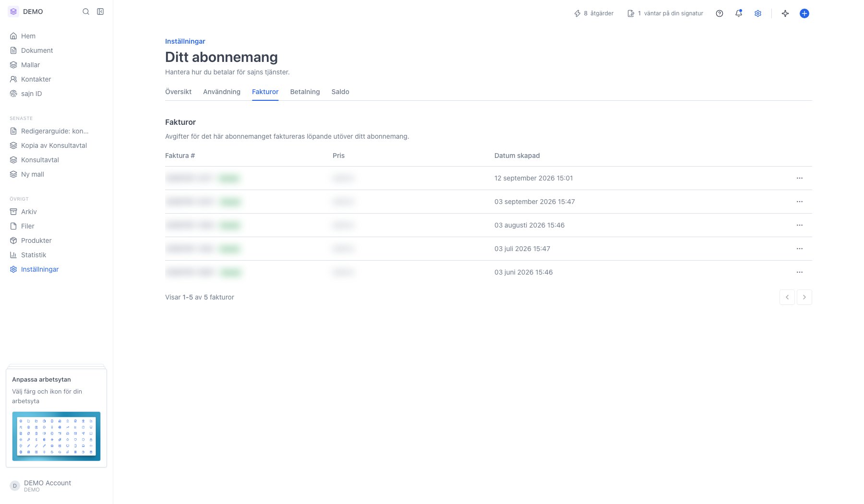This screenshot has width=864, height=504.
Task: Open the notifications bell
Action: tap(739, 13)
